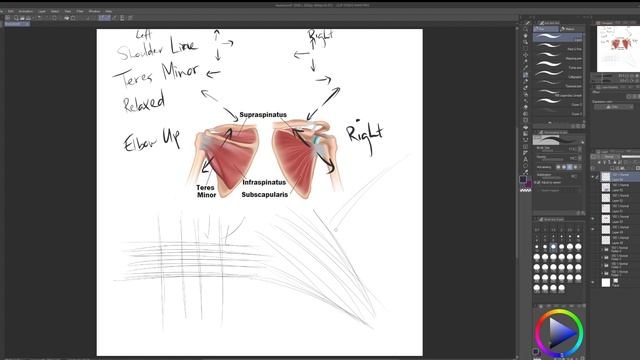
Task: Select the Eyedropper tool
Action: (x=526, y=68)
